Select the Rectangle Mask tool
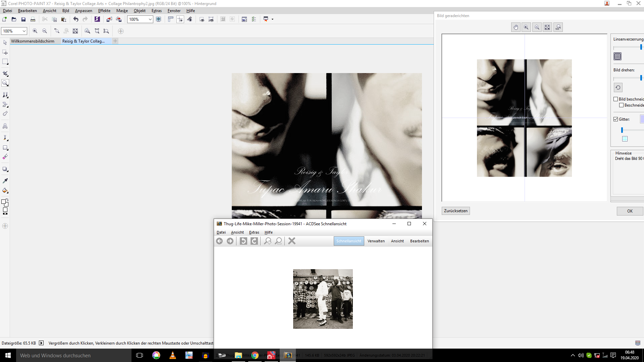 pos(5,62)
